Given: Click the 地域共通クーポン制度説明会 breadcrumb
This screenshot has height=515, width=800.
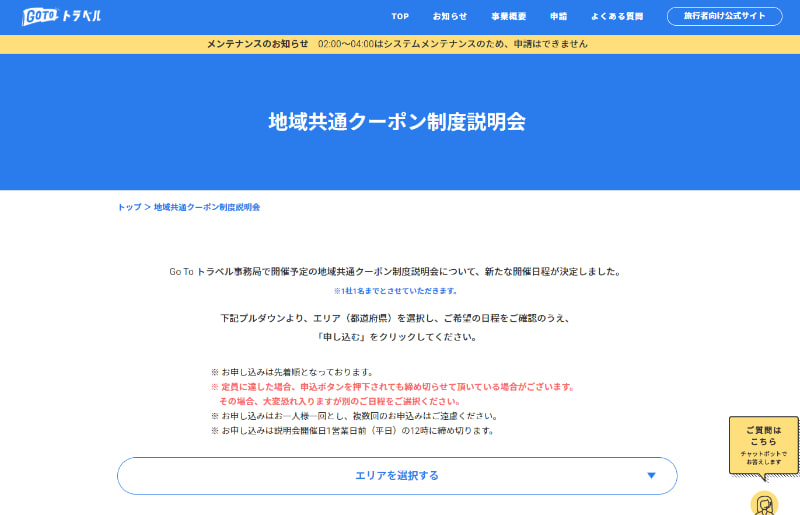Looking at the screenshot, I should (x=207, y=207).
